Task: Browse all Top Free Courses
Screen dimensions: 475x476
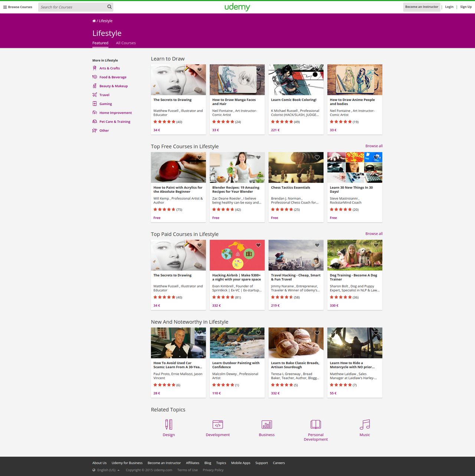Action: (374, 146)
